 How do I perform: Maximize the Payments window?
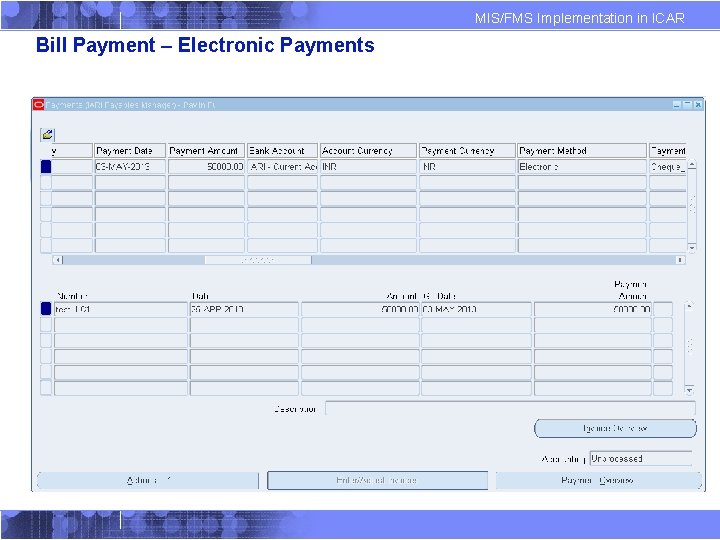click(687, 105)
